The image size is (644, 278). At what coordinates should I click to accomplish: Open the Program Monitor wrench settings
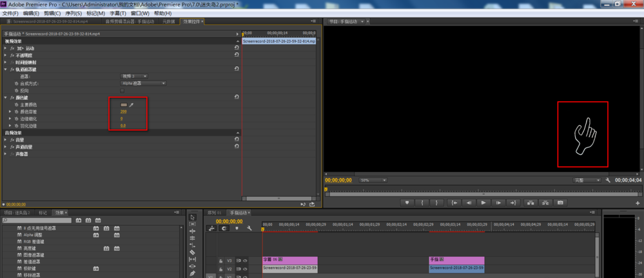(608, 181)
